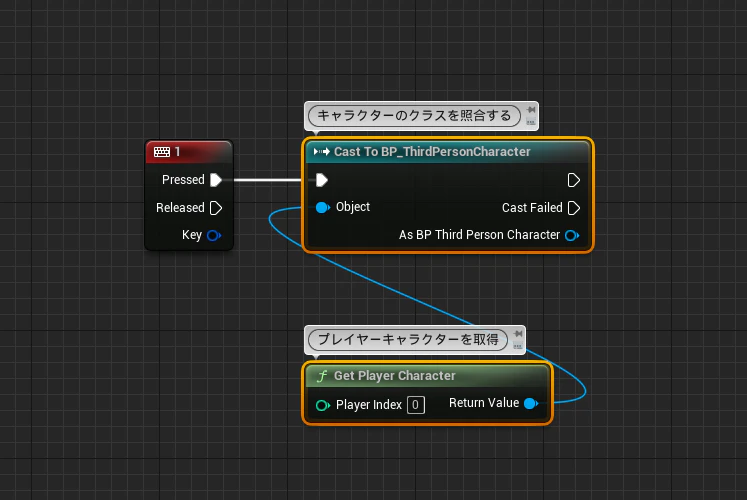The height and width of the screenshot is (500, 747).
Task: Click the Cast Failed execution pin
Action: (x=574, y=208)
